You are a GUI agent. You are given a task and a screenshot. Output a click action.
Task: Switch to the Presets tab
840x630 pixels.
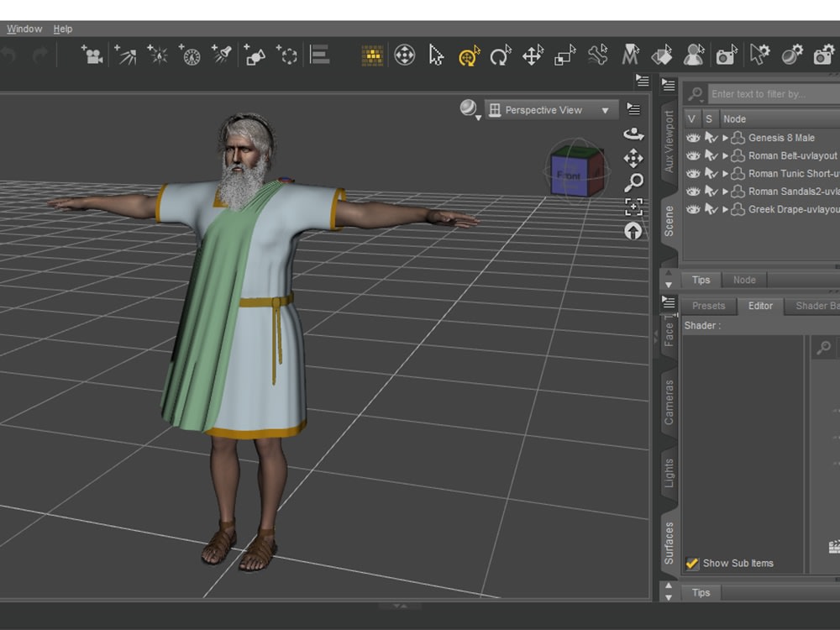coord(708,306)
